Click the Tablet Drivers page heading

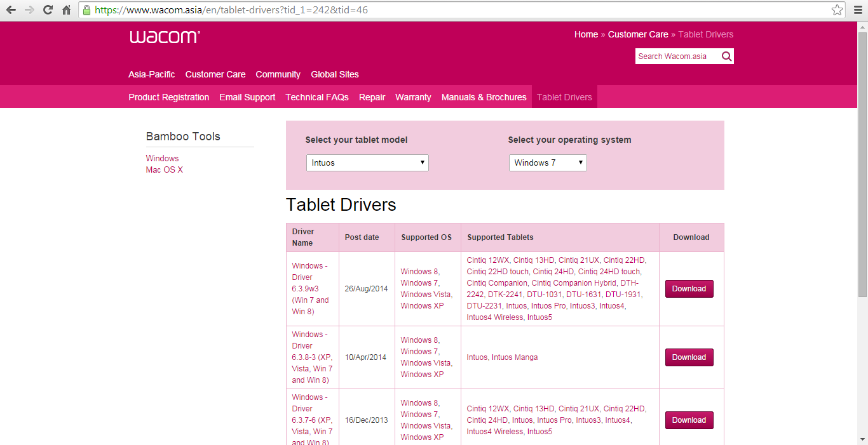341,205
